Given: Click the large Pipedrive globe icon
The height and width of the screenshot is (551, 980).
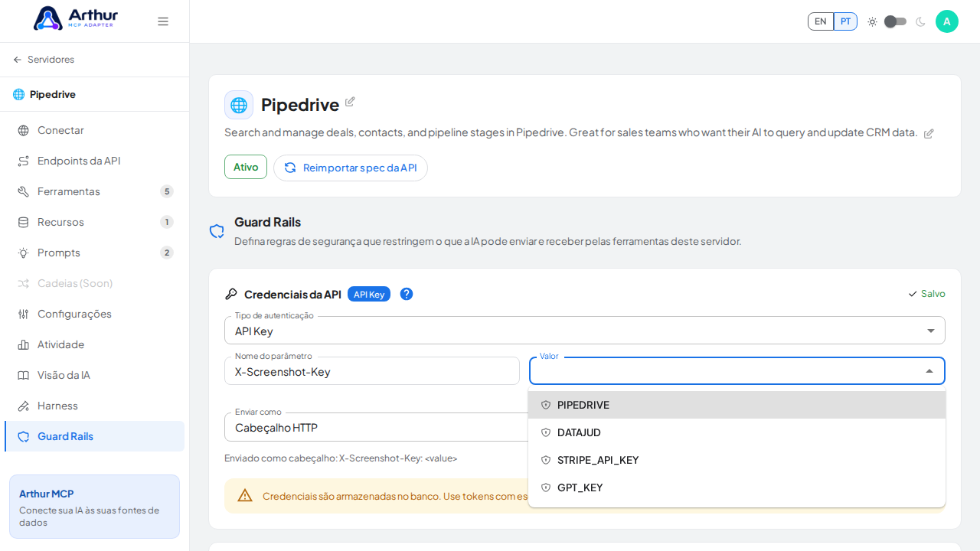Looking at the screenshot, I should (239, 105).
